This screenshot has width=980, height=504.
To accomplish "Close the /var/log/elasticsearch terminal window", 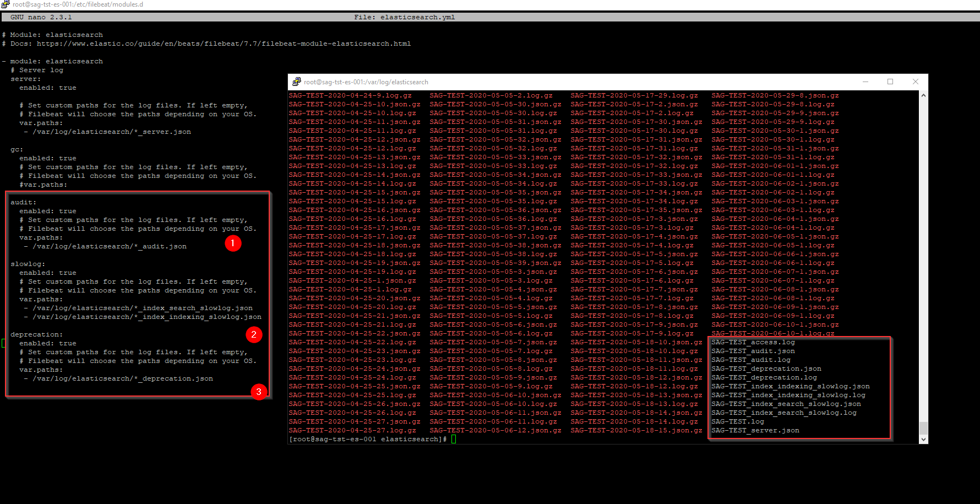I will click(x=916, y=82).
